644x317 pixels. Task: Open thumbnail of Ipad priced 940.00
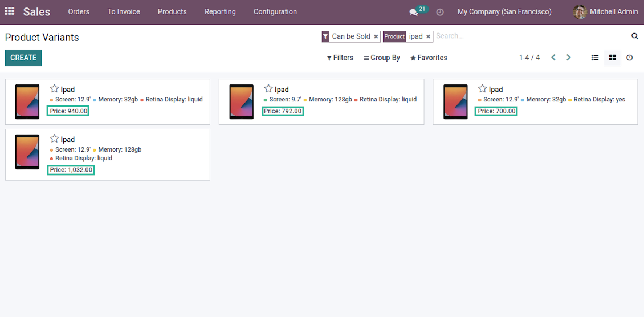(27, 102)
